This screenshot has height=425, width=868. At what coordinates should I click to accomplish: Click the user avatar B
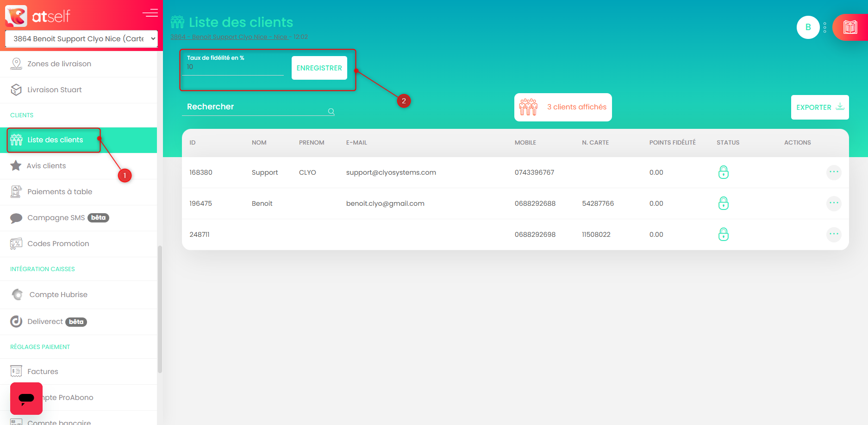point(808,27)
